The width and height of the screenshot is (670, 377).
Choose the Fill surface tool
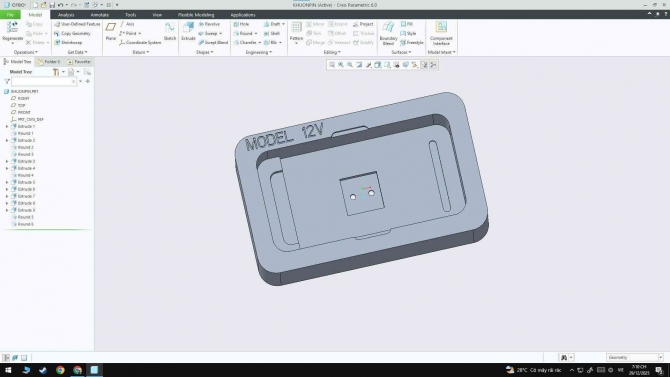(x=407, y=24)
